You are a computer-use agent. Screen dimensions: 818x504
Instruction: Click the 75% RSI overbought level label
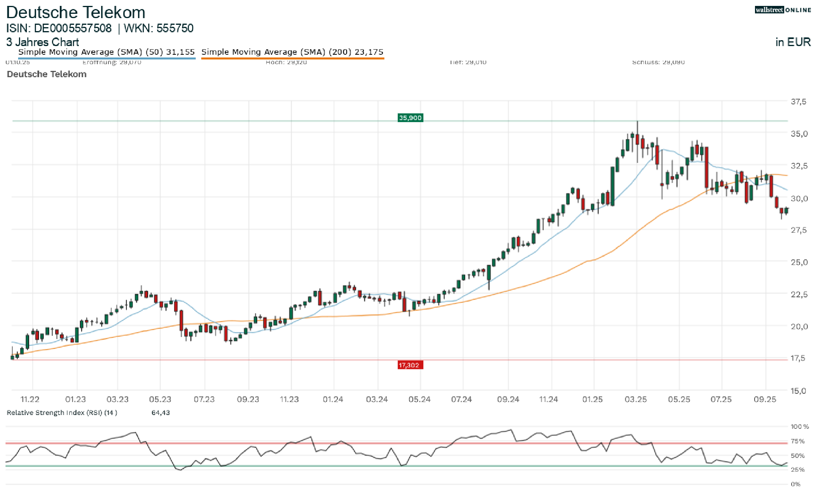click(798, 441)
